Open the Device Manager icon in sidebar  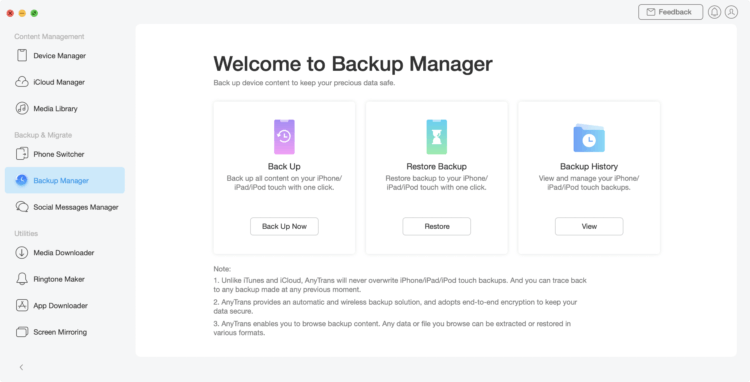click(x=22, y=55)
